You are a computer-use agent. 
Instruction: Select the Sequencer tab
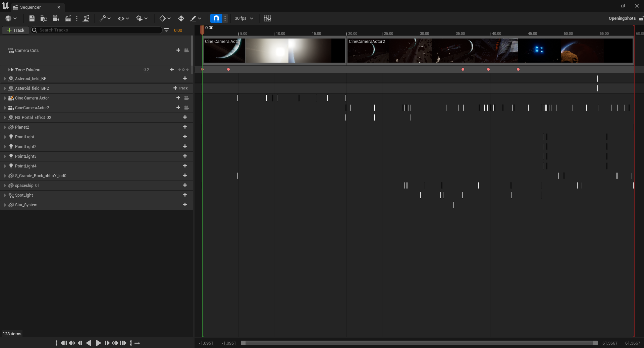(30, 7)
